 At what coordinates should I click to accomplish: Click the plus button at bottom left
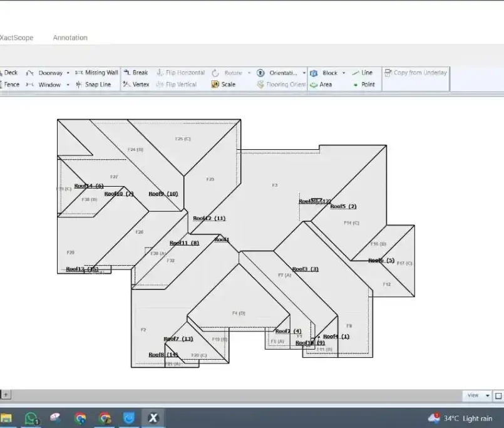6,395
